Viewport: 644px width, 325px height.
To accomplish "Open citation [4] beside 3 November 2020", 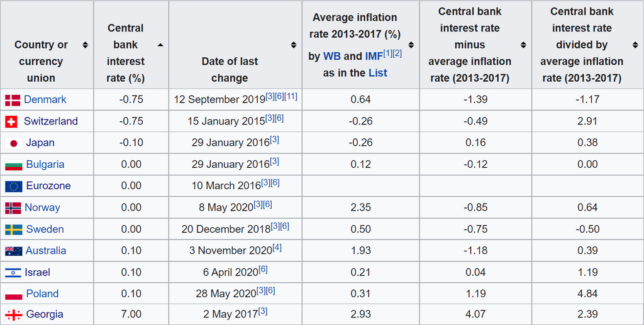I will point(277,248).
